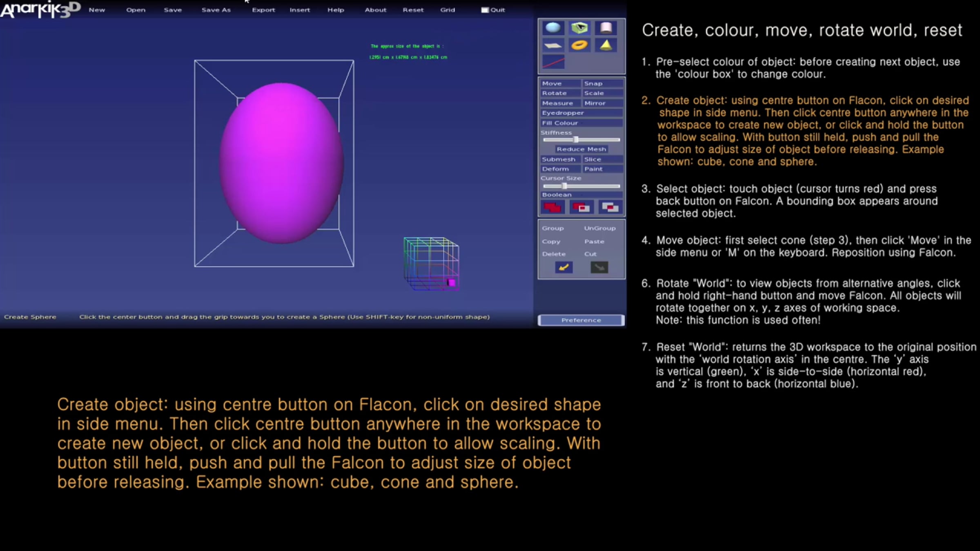Open the Preference panel button
The height and width of the screenshot is (551, 980).
pos(581,320)
